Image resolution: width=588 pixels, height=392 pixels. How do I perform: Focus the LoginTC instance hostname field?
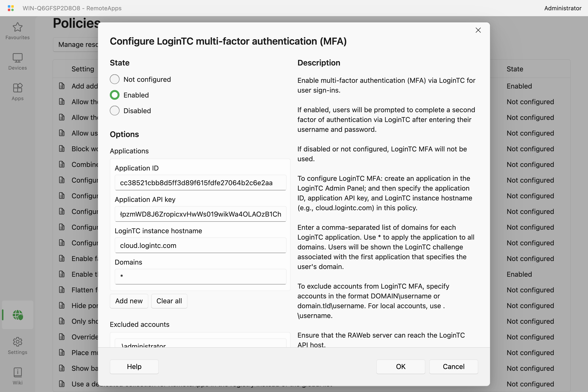(200, 245)
